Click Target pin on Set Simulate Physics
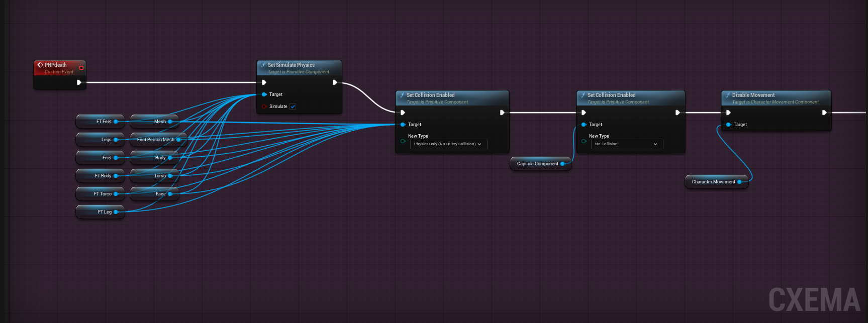The height and width of the screenshot is (323, 868). [264, 94]
